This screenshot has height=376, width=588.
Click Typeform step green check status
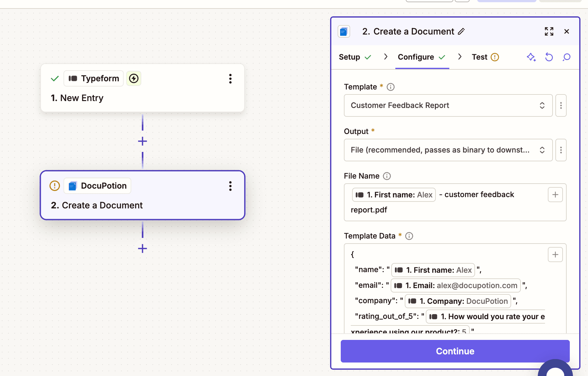point(55,78)
